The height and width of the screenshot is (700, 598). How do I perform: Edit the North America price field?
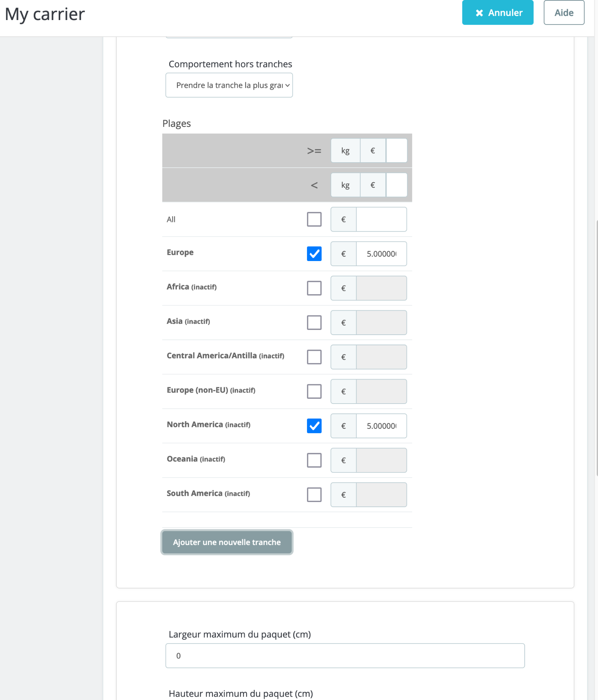(381, 426)
